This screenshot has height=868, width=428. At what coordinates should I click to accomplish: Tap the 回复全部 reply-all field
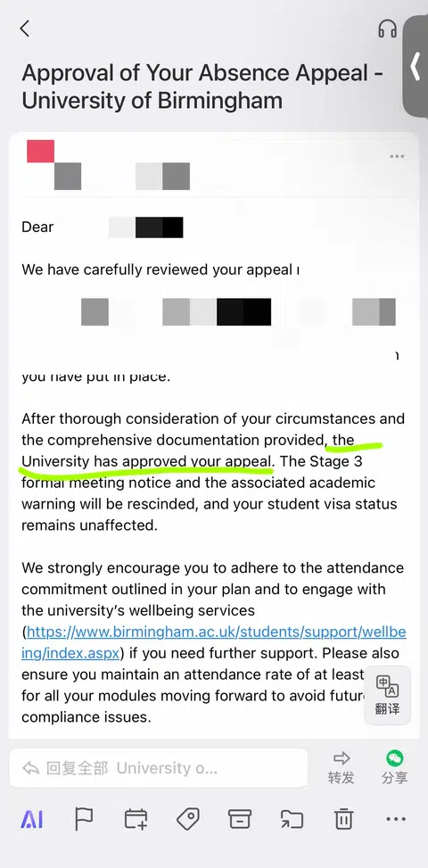[159, 768]
